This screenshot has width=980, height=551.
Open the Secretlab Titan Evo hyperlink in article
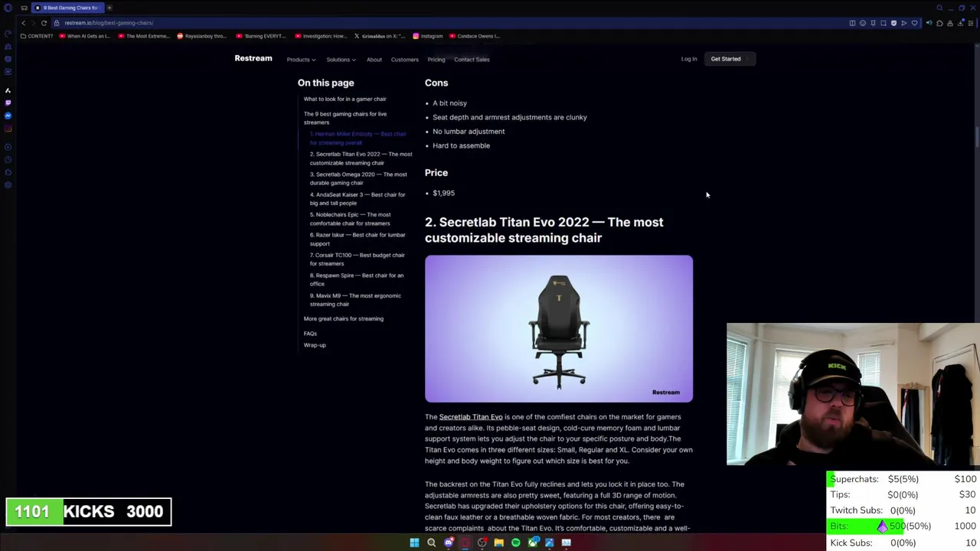tap(471, 417)
